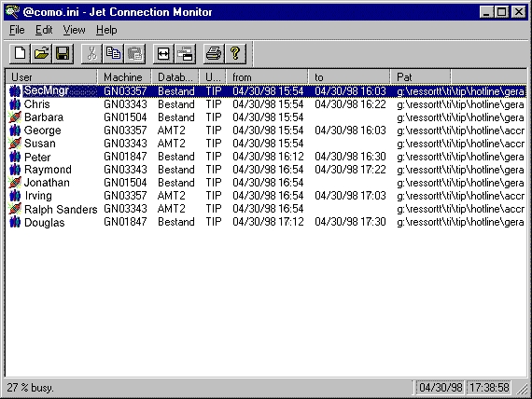Click the window resize grip in status bar

tap(522, 389)
